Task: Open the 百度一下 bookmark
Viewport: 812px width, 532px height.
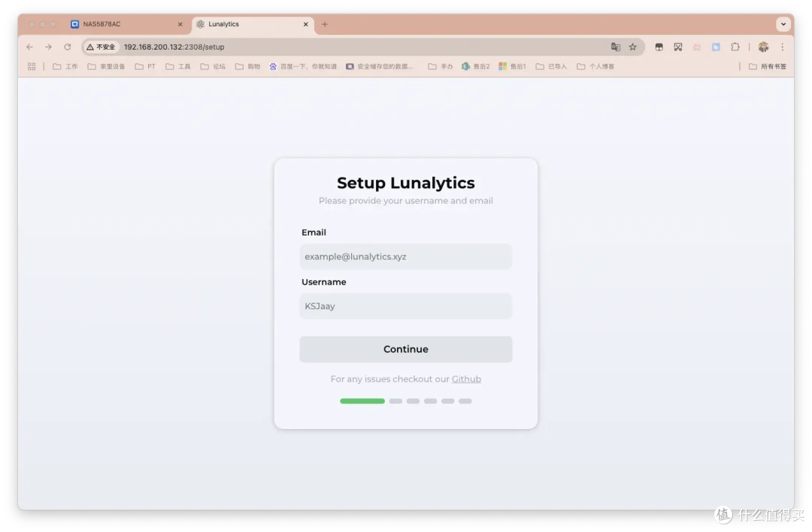Action: click(303, 66)
